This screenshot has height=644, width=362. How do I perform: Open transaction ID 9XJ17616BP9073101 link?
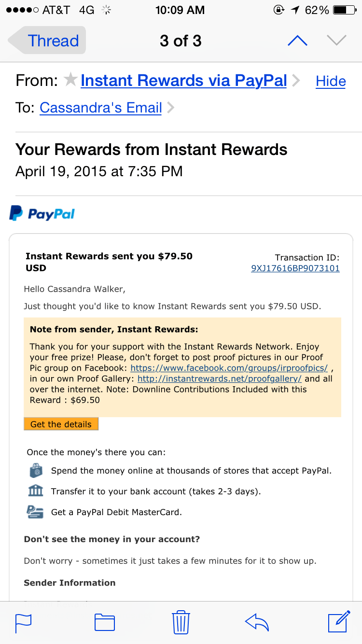pos(295,268)
